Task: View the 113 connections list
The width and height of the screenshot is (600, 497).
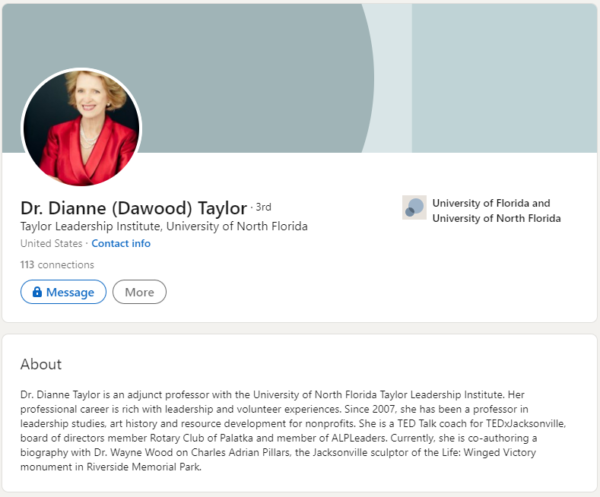Action: click(x=57, y=265)
